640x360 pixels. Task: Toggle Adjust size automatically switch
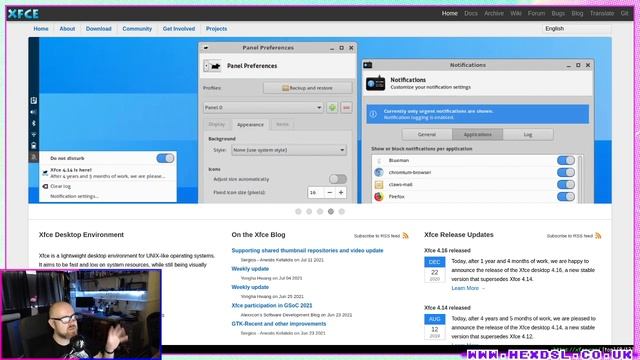point(338,179)
